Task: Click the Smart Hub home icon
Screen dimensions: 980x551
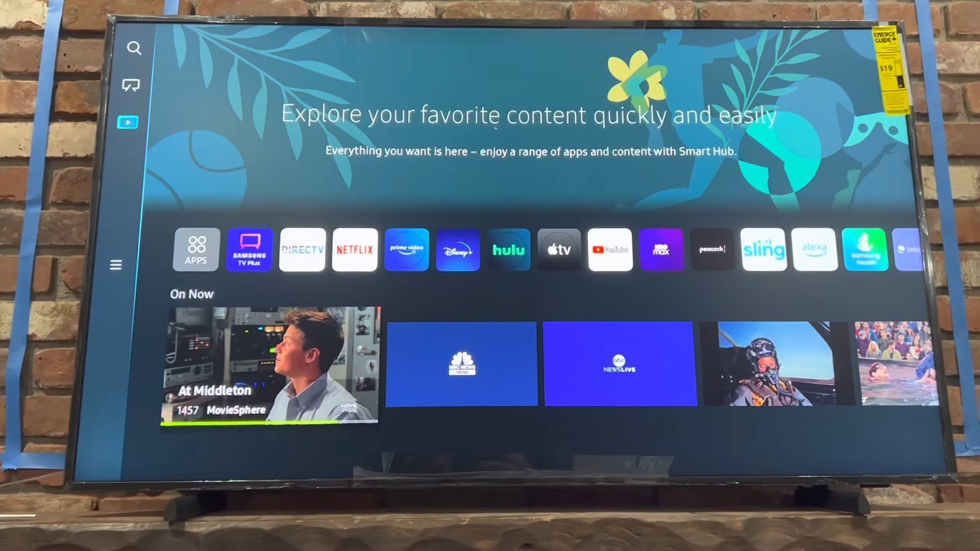Action: click(129, 121)
